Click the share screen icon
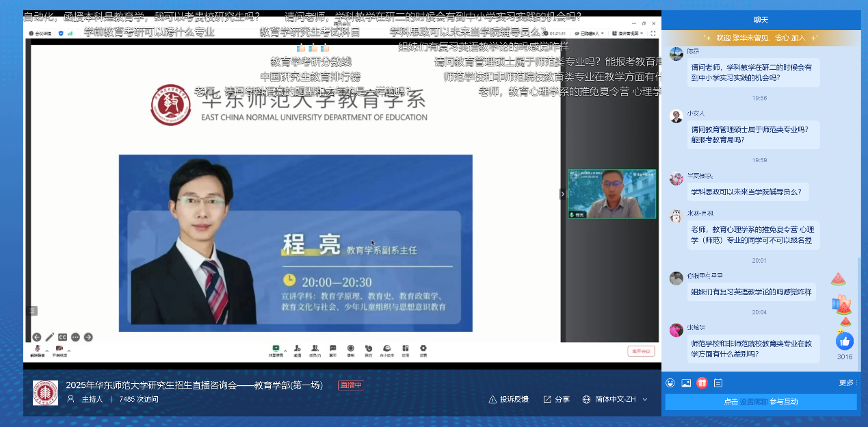This screenshot has height=427, width=868. [x=276, y=348]
